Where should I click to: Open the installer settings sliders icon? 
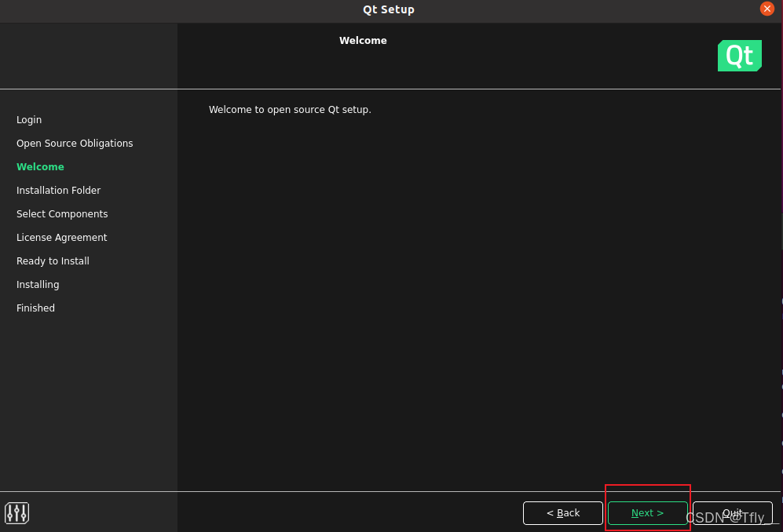coord(17,513)
